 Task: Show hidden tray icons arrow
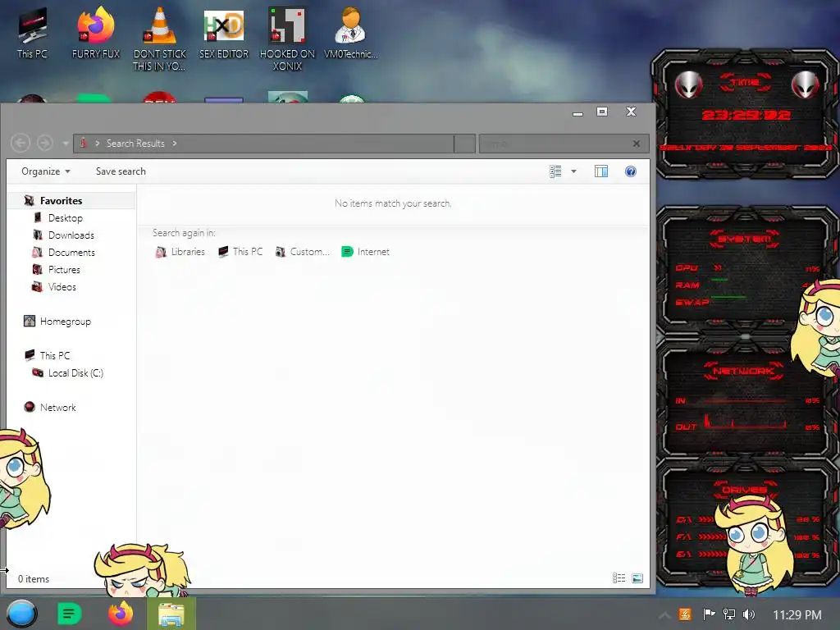[664, 615]
